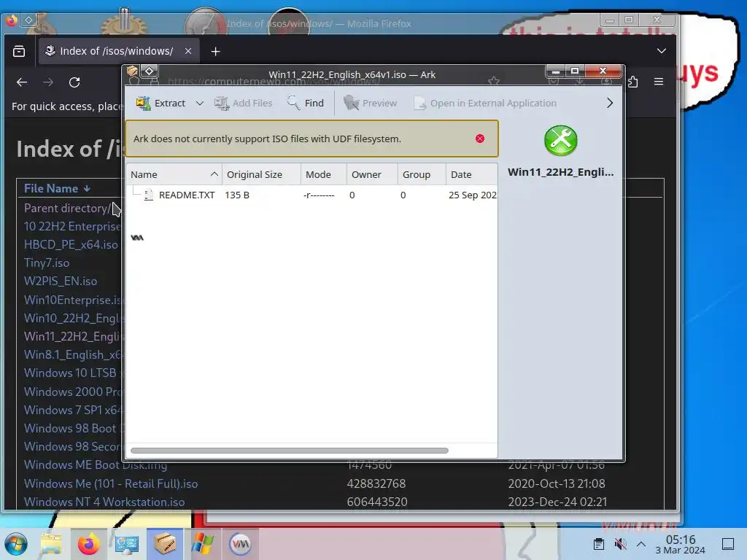Switch to Firefox from taskbar

tap(88, 544)
